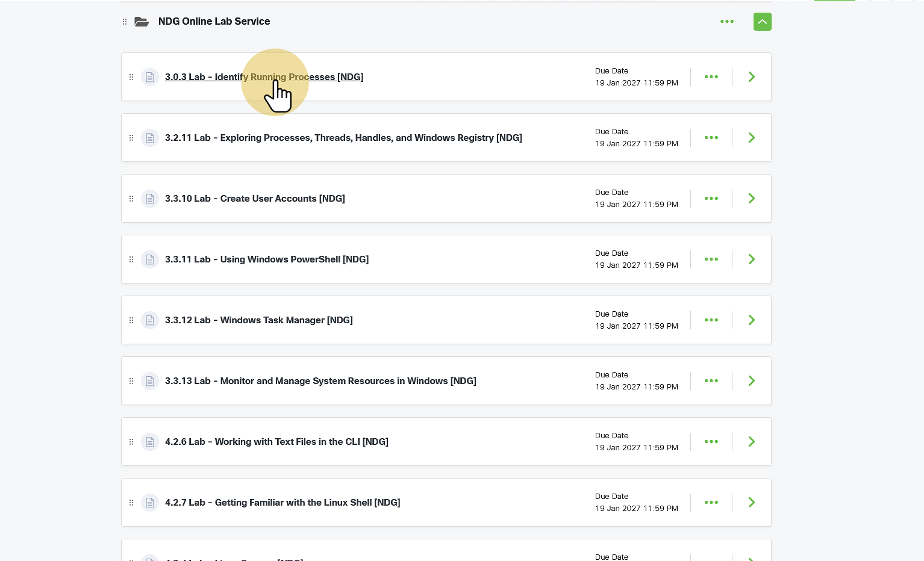924x561 pixels.
Task: Click green arrow for 4.2.7 Lab Linux Shell
Action: tap(752, 503)
